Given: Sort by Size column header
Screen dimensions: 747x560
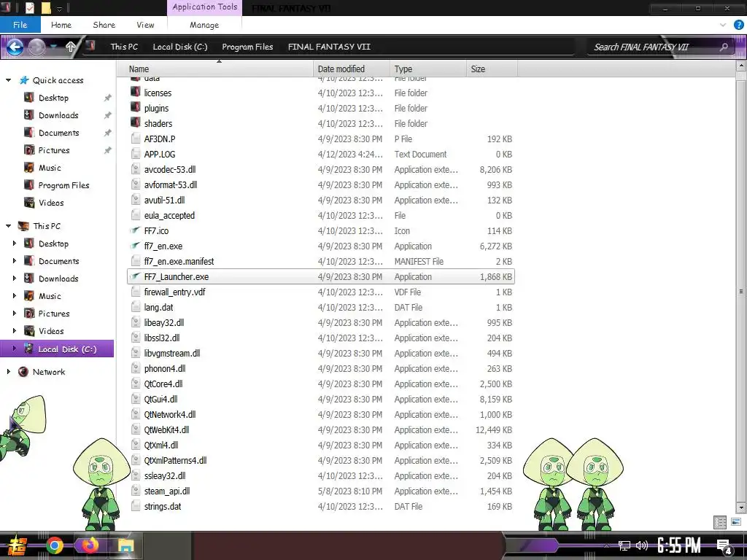Looking at the screenshot, I should tap(492, 69).
